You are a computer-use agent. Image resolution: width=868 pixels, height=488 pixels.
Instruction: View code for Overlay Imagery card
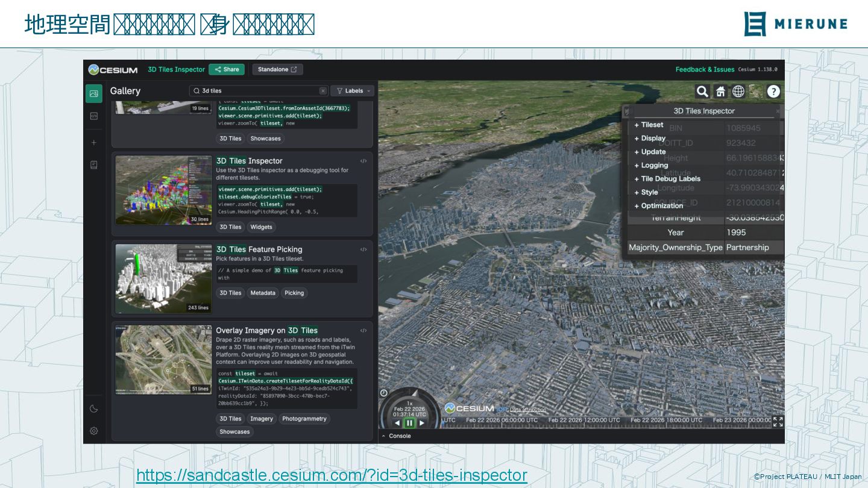pos(363,330)
